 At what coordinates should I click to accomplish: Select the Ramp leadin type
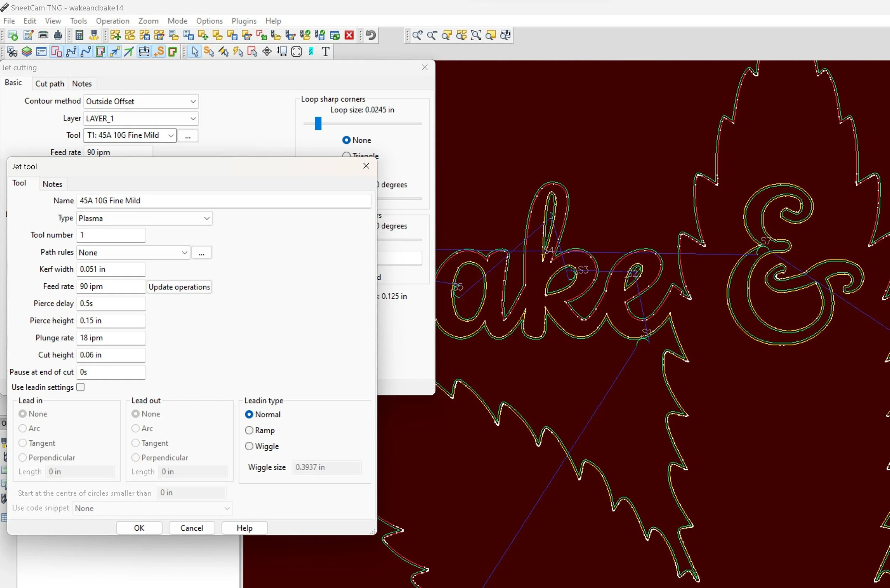249,430
